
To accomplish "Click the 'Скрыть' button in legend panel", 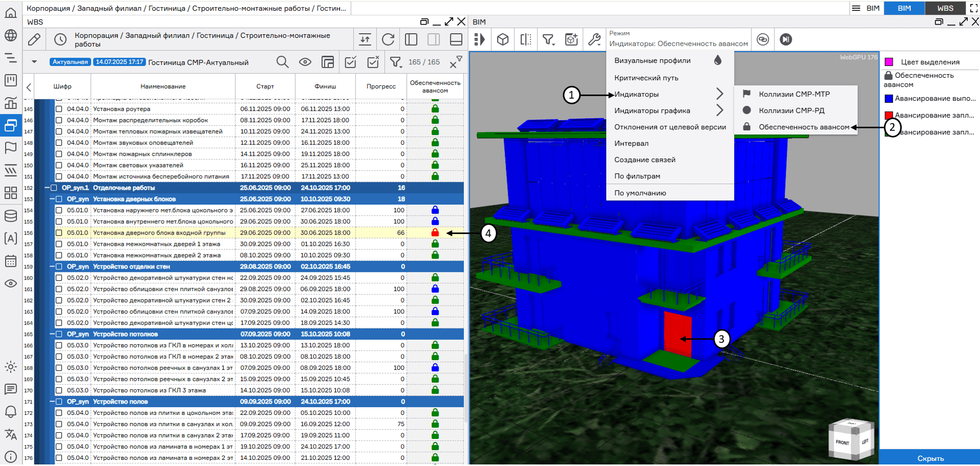I will pyautogui.click(x=930, y=458).
